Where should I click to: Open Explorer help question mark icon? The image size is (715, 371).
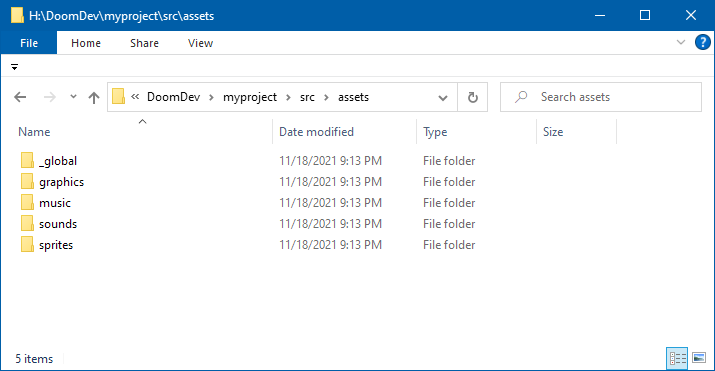tap(702, 42)
